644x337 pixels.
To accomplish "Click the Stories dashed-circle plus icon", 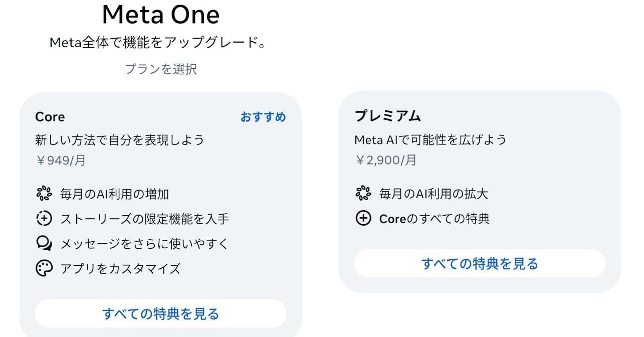I will [x=44, y=219].
